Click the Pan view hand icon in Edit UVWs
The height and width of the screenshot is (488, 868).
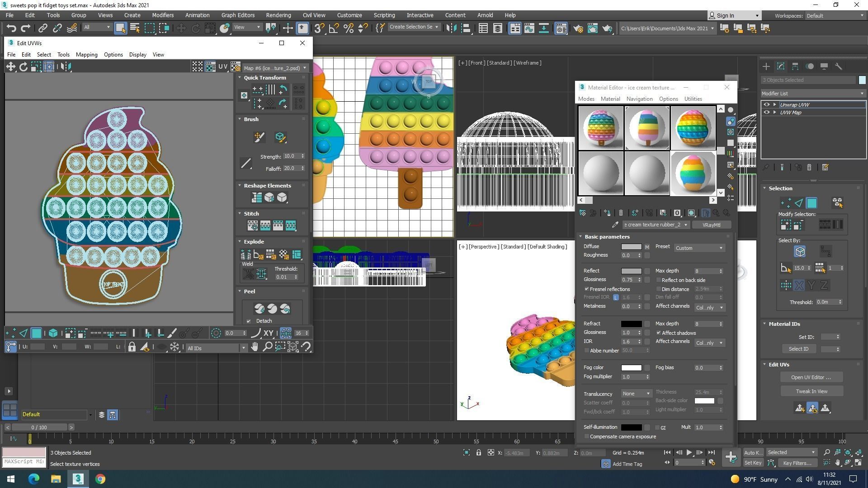tap(255, 347)
